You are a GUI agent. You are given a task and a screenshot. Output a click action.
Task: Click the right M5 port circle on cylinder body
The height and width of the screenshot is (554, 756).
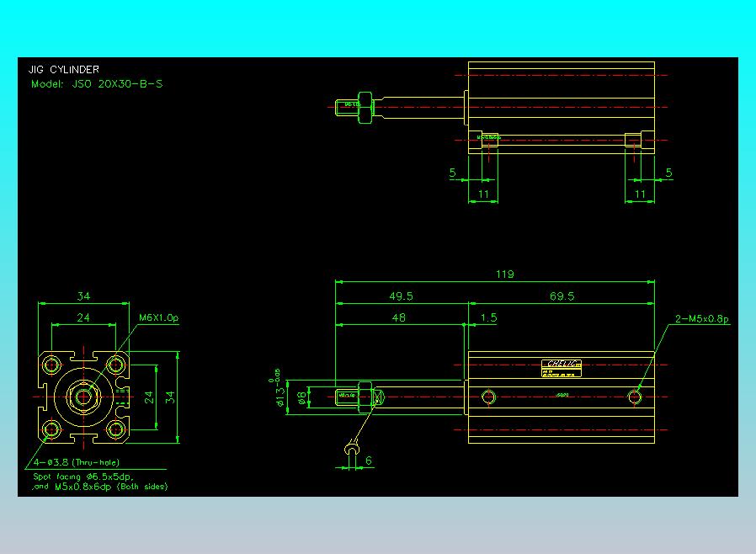pos(635,397)
